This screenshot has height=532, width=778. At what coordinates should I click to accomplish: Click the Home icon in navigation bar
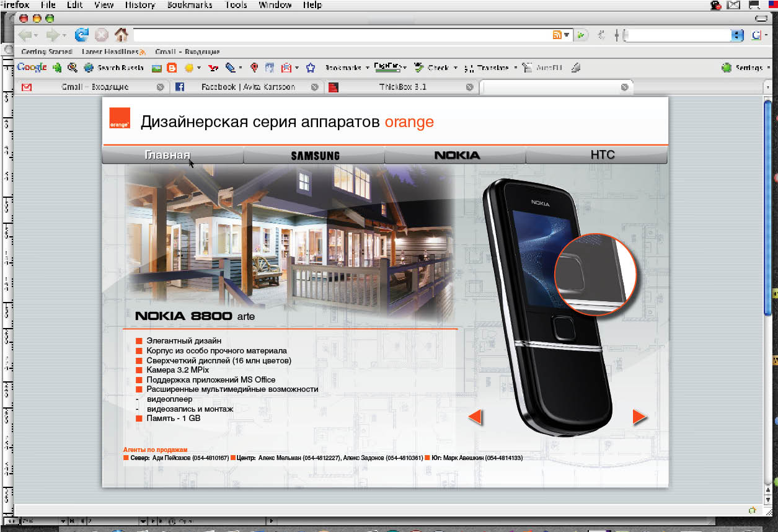pos(122,35)
